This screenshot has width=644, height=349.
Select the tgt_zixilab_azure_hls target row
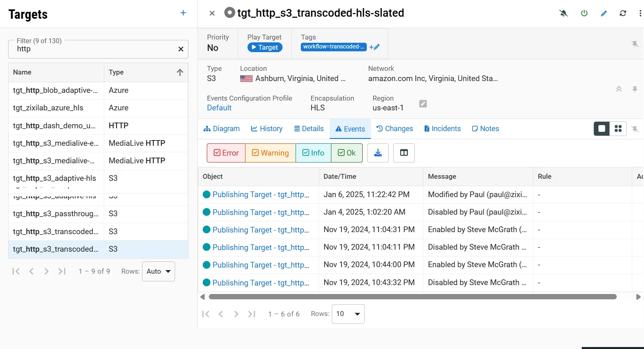[x=98, y=108]
